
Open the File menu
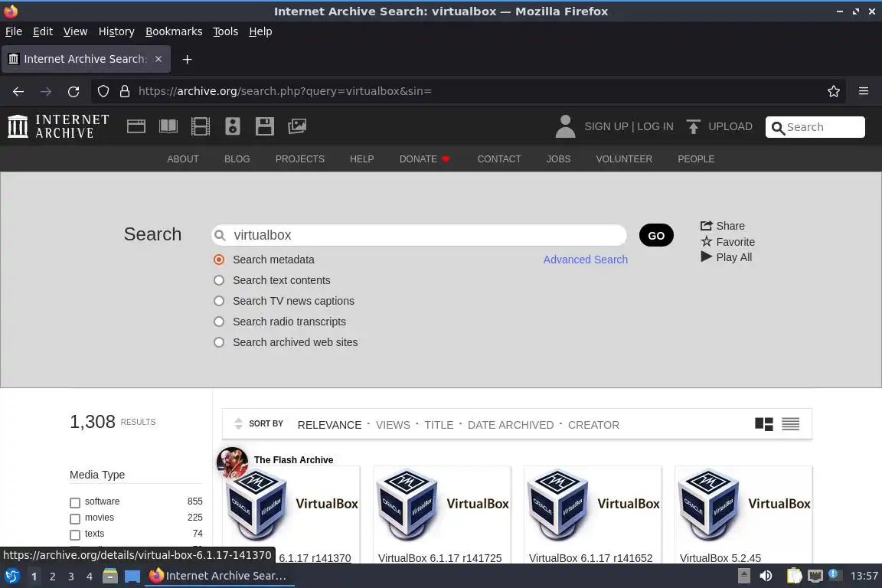[x=14, y=31]
